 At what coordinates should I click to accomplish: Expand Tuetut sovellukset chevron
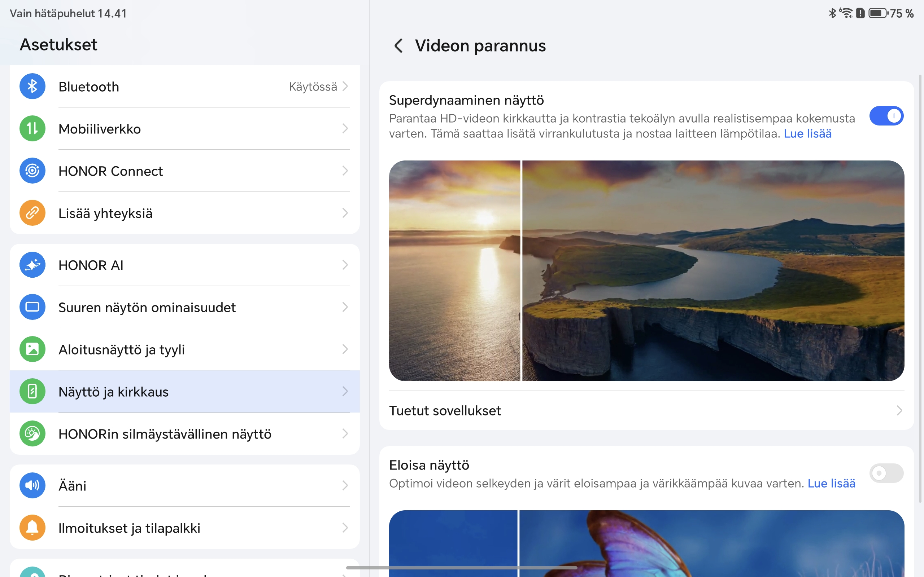899,411
